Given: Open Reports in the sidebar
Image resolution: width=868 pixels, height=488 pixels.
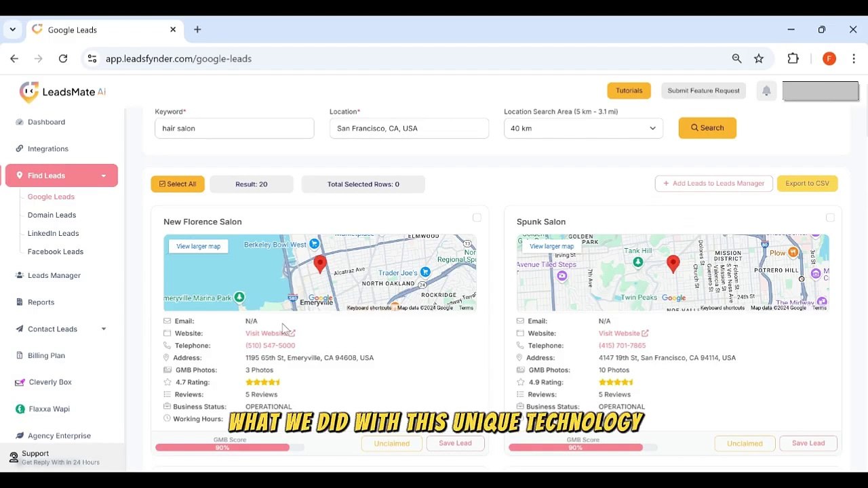Looking at the screenshot, I should pyautogui.click(x=41, y=302).
